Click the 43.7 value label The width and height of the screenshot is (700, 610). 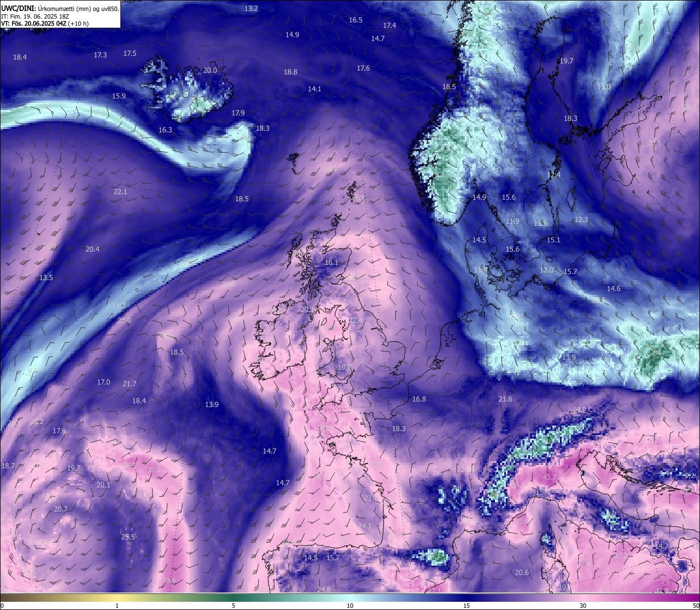[x=549, y=478]
